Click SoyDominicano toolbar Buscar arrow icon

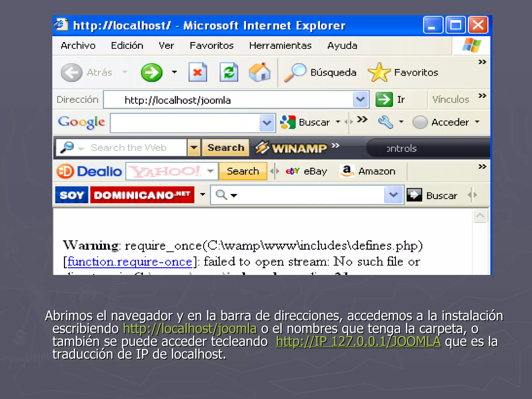tap(414, 195)
